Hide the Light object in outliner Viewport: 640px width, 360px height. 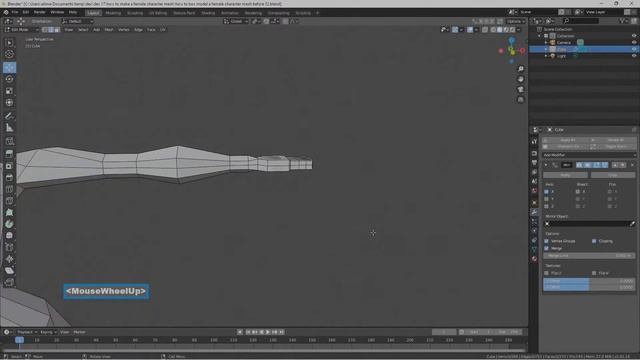634,56
